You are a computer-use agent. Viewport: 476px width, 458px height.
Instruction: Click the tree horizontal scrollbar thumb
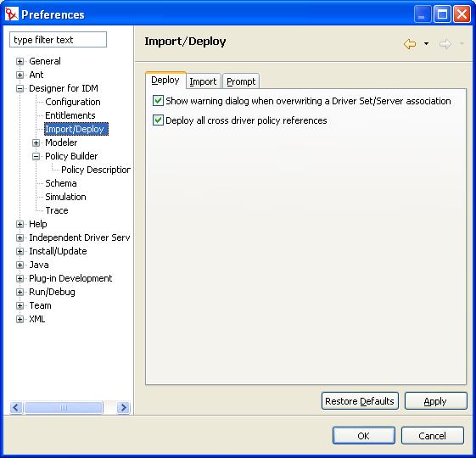pyautogui.click(x=64, y=407)
